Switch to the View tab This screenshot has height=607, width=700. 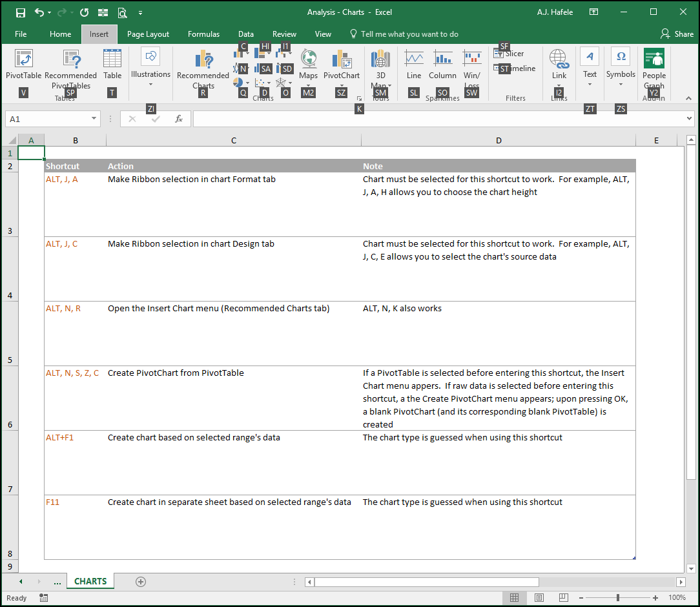(323, 34)
